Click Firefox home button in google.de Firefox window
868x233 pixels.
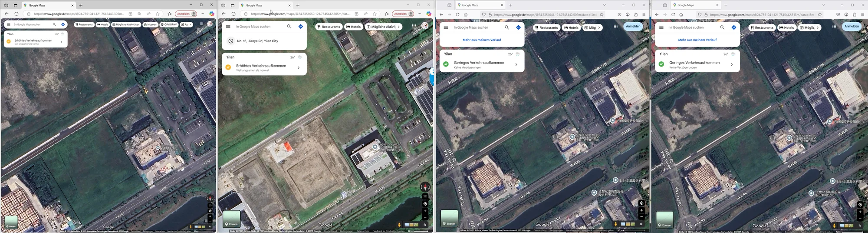click(466, 14)
